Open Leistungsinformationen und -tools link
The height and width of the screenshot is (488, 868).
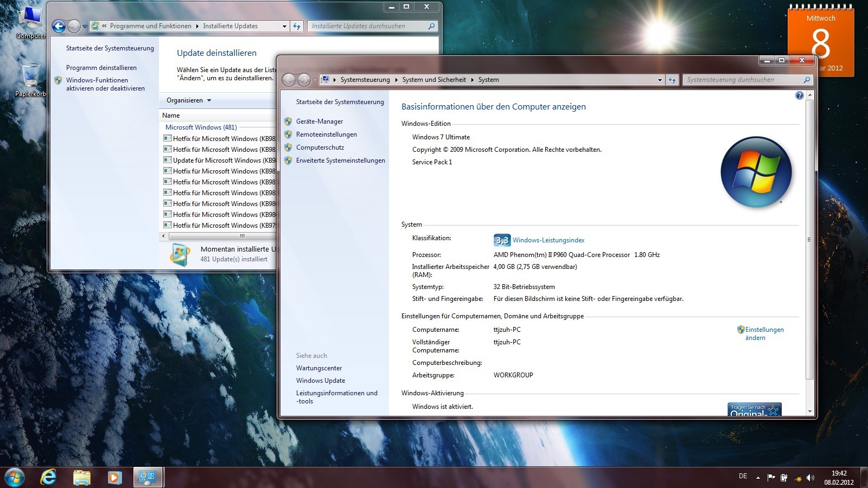(x=337, y=397)
